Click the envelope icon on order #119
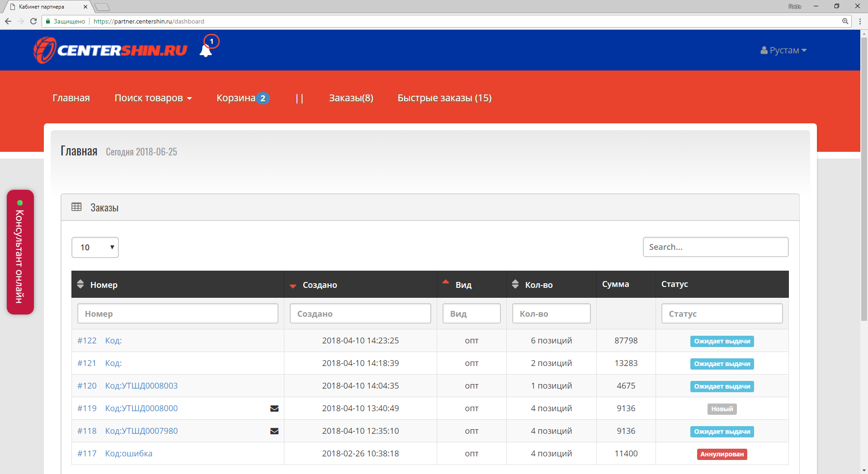The width and height of the screenshot is (868, 474). pyautogui.click(x=274, y=408)
